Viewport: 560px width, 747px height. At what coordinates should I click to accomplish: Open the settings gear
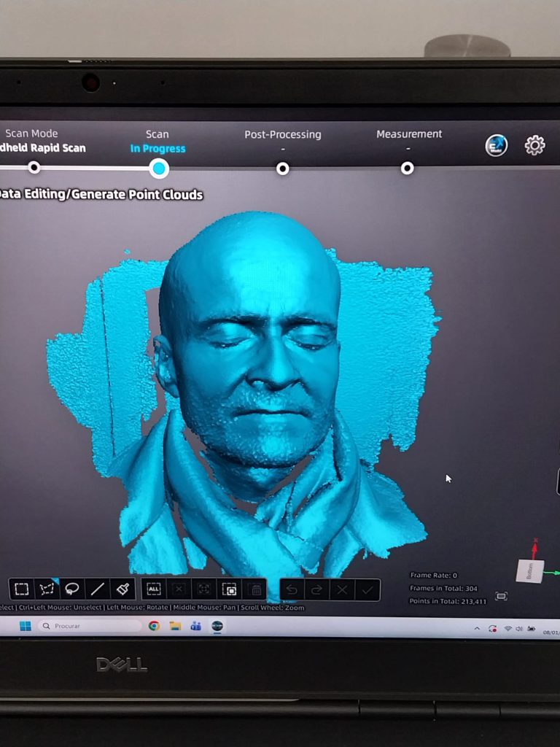point(534,145)
